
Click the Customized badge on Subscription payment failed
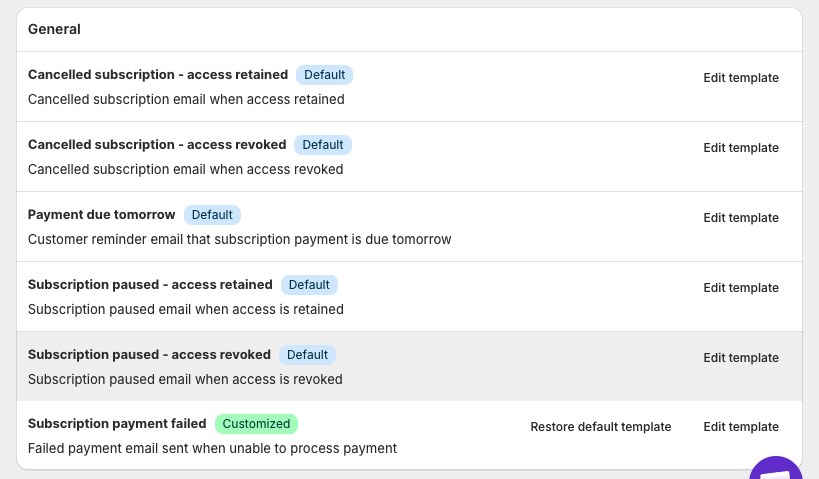(256, 424)
